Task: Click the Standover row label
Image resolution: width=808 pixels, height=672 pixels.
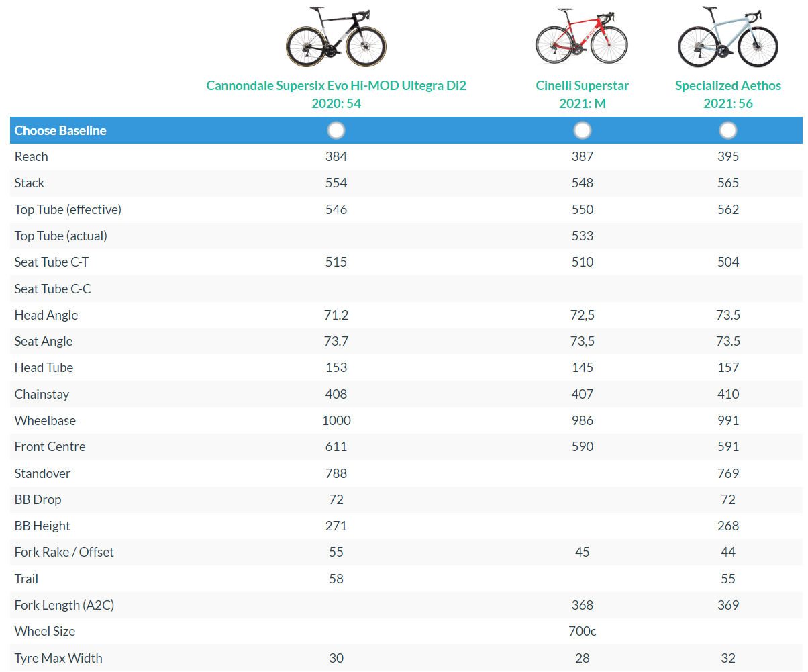Action: tap(42, 473)
